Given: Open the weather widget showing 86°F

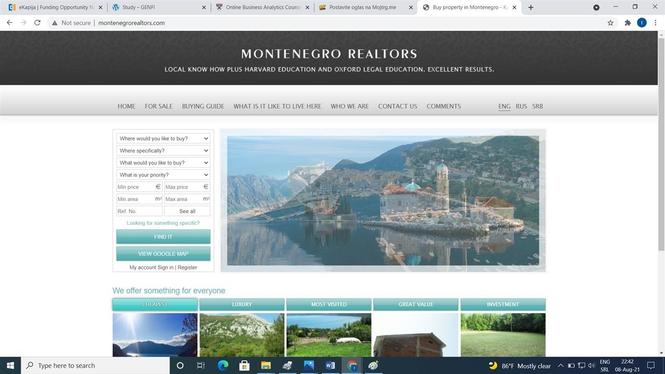Looking at the screenshot, I should [520, 366].
